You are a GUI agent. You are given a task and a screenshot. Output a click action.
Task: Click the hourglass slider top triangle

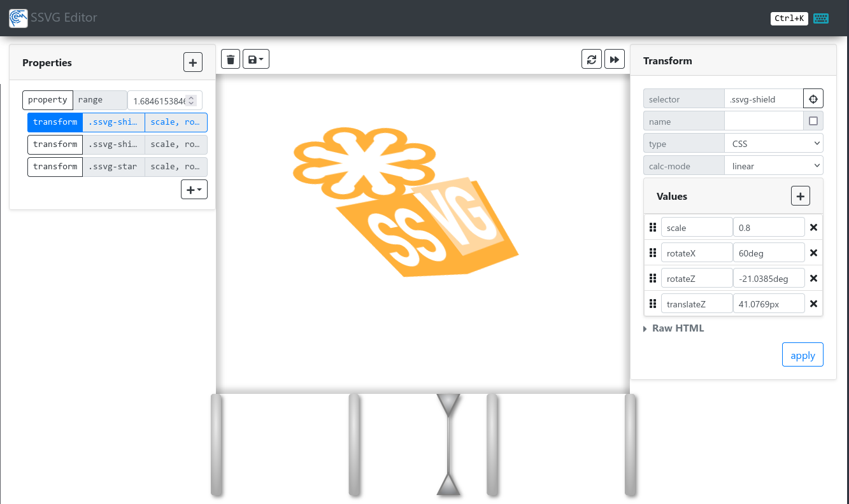tap(448, 404)
